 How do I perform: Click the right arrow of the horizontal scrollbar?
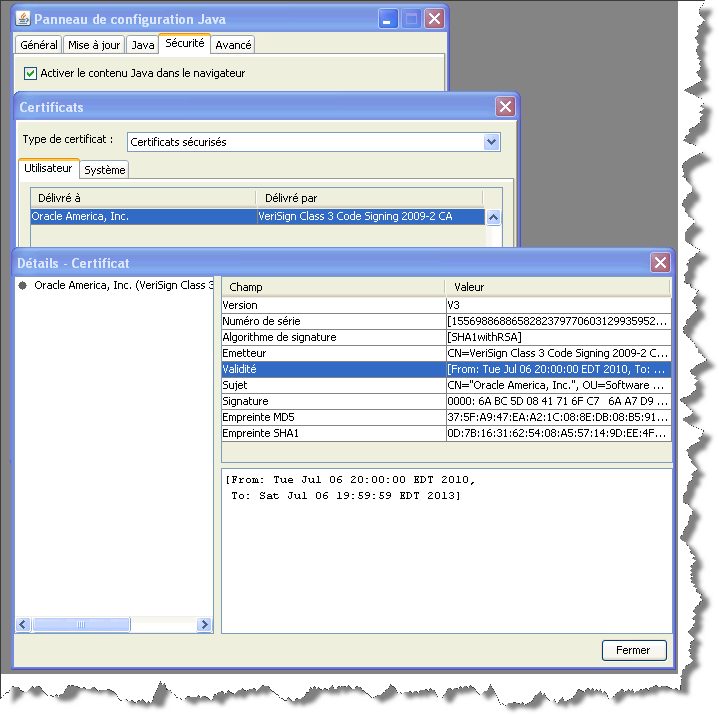point(204,624)
